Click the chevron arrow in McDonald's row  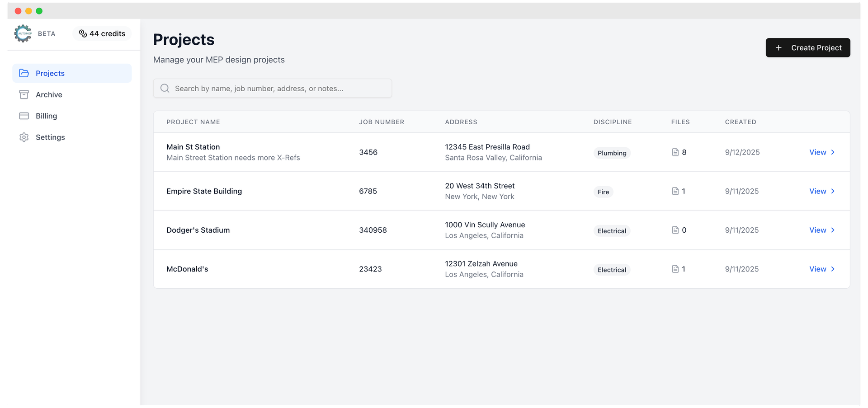[833, 269]
